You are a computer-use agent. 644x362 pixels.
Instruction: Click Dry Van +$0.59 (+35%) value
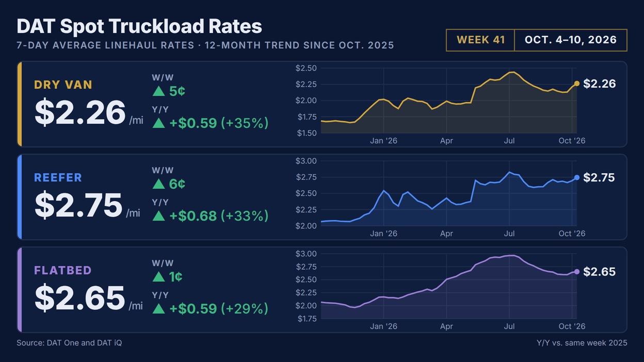pyautogui.click(x=219, y=123)
